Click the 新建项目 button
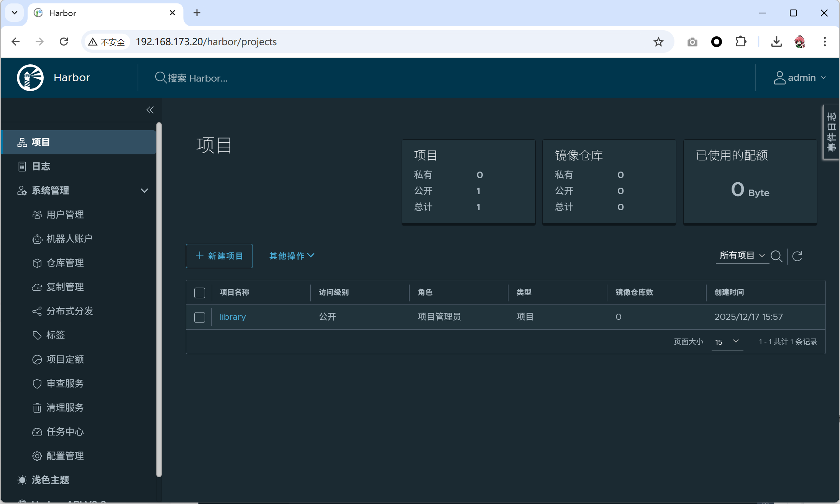 click(219, 256)
